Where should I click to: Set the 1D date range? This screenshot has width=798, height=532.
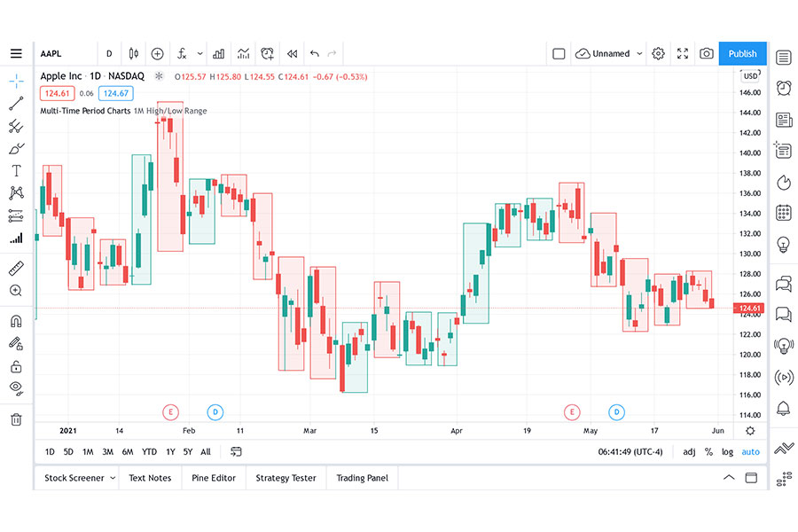point(50,451)
